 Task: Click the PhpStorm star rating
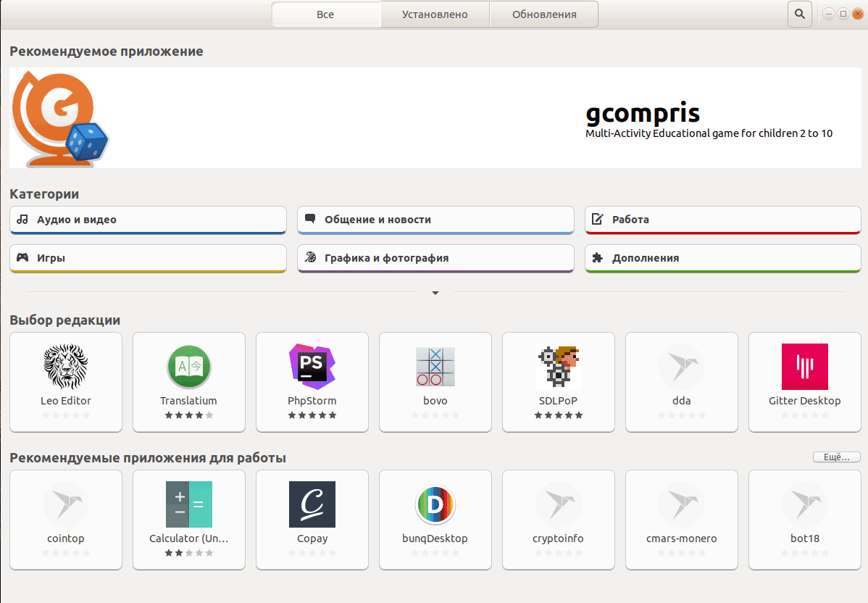(312, 415)
